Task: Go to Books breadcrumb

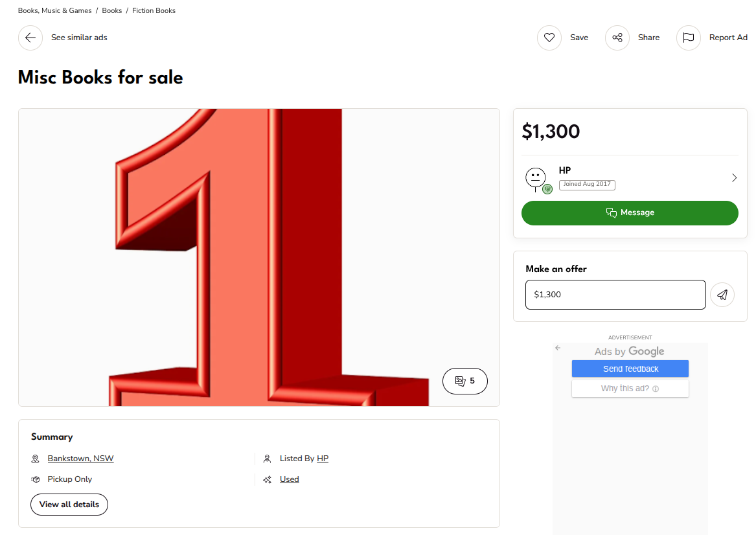Action: click(x=112, y=10)
